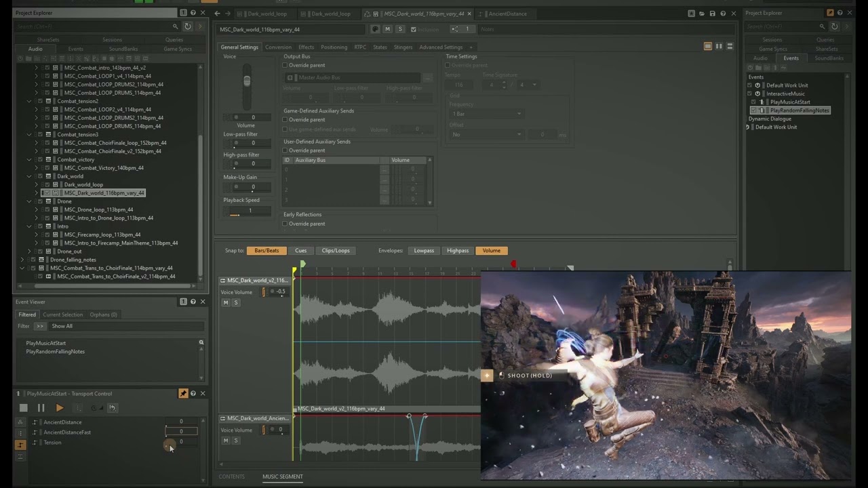Toggle Snap to Cues button
Screen dimensions: 868x488
point(300,251)
